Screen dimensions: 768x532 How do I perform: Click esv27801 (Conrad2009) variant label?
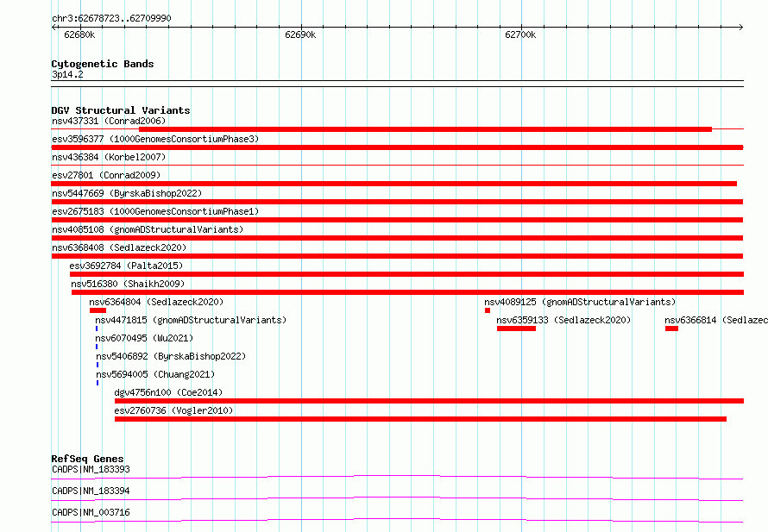pyautogui.click(x=106, y=175)
